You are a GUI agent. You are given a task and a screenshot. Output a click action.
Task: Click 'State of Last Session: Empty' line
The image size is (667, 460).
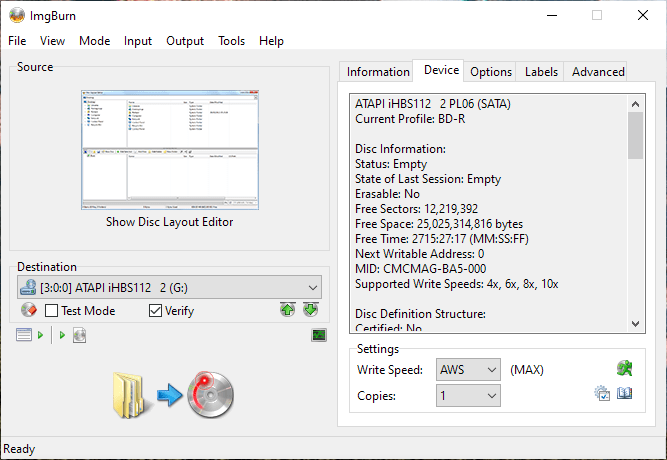point(428,179)
